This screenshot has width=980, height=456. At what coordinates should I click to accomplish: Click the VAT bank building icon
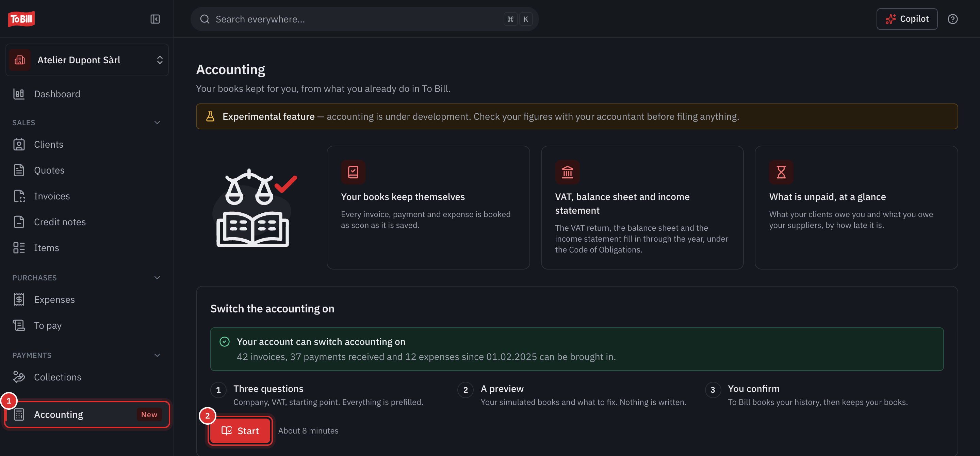(x=567, y=172)
